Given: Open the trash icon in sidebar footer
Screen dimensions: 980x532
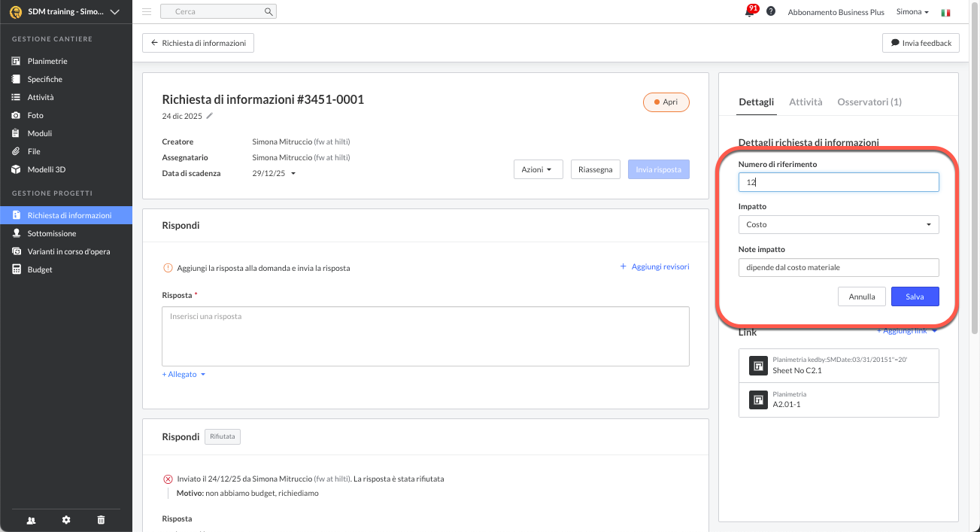Looking at the screenshot, I should 102,520.
